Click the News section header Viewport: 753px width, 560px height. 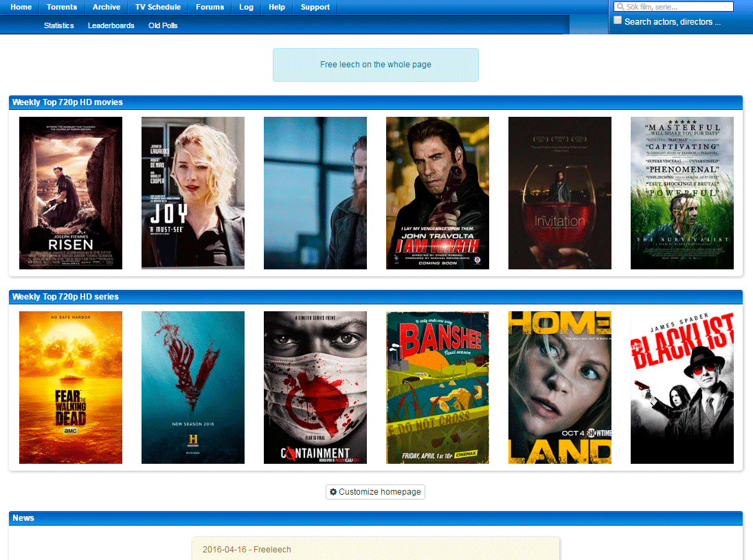coord(376,518)
